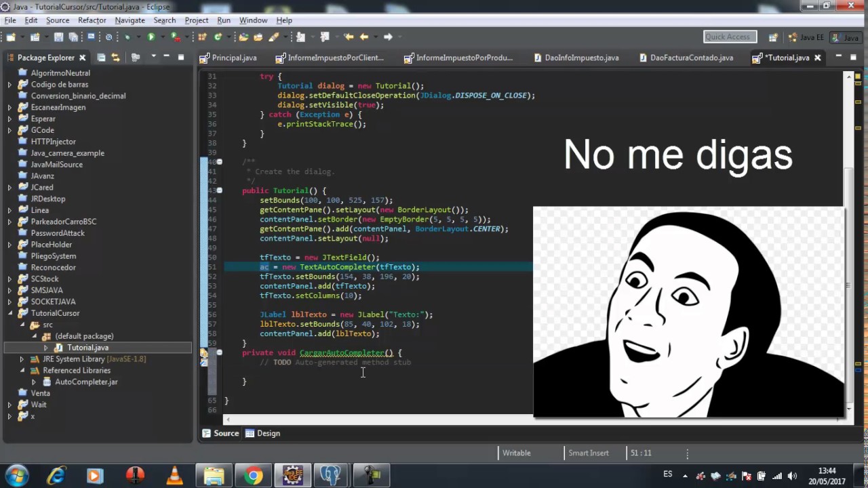The image size is (868, 488).
Task: Select the ParkeadorCarroBSC project
Action: (x=64, y=222)
